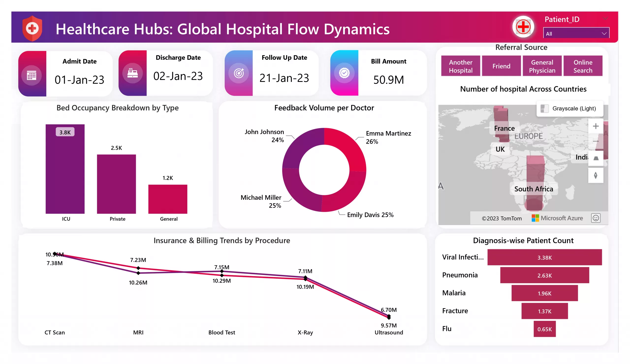Viewport: 630px width, 364px height.
Task: Click the ©2023 TomTom attribution text
Action: point(502,218)
